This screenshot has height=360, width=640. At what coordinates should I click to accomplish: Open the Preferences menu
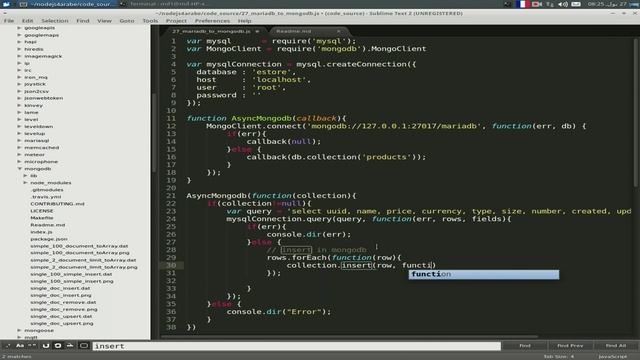[x=212, y=20]
